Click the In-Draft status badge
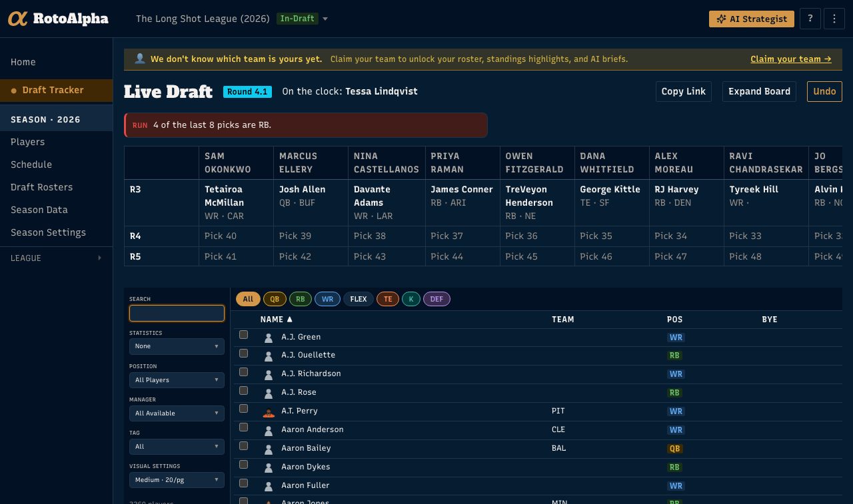 click(297, 19)
